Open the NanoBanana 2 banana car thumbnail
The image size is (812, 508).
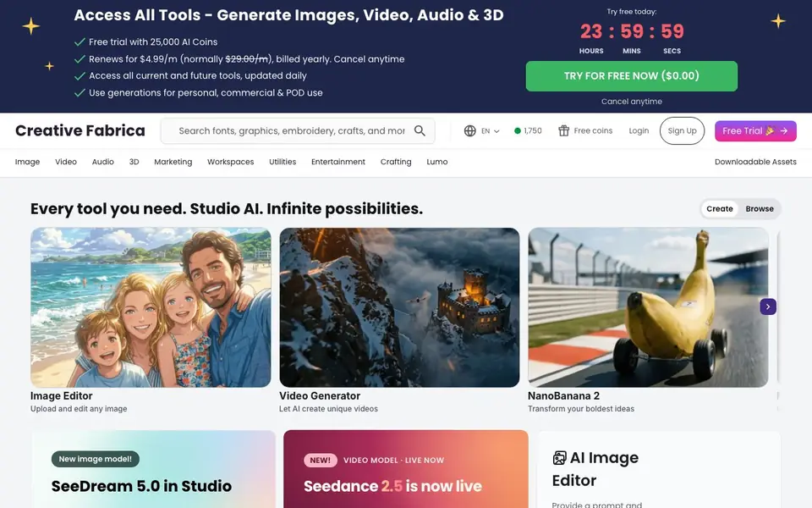pyautogui.click(x=648, y=307)
